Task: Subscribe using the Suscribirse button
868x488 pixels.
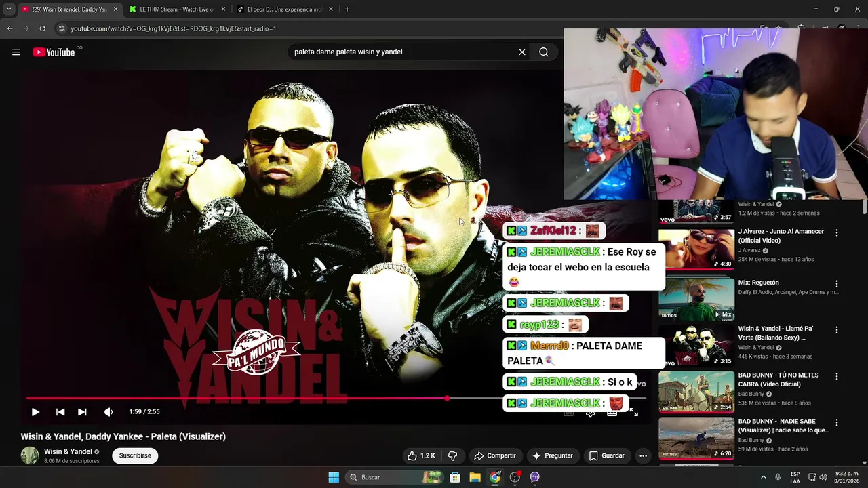Action: point(135,455)
